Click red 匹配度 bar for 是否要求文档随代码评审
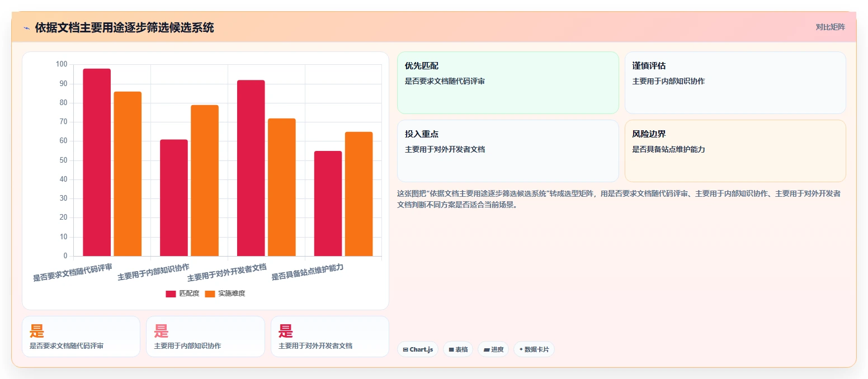This screenshot has width=868, height=379. 97,163
